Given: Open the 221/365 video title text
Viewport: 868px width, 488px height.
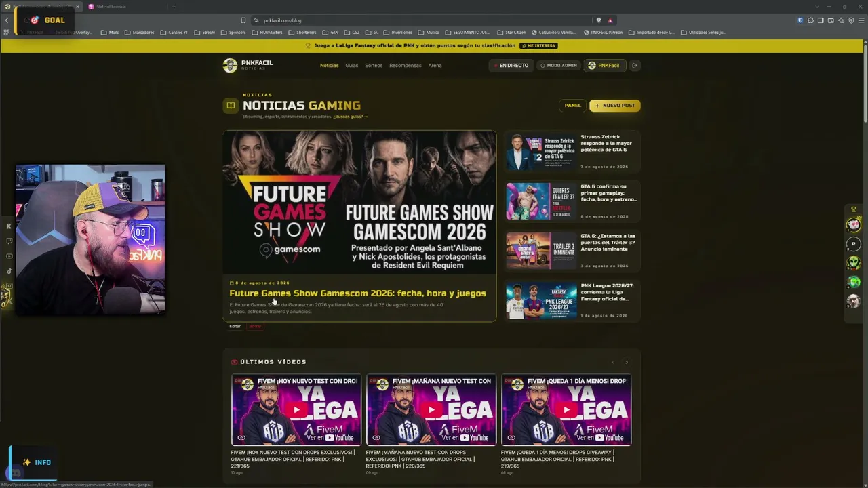Looking at the screenshot, I should click(293, 459).
